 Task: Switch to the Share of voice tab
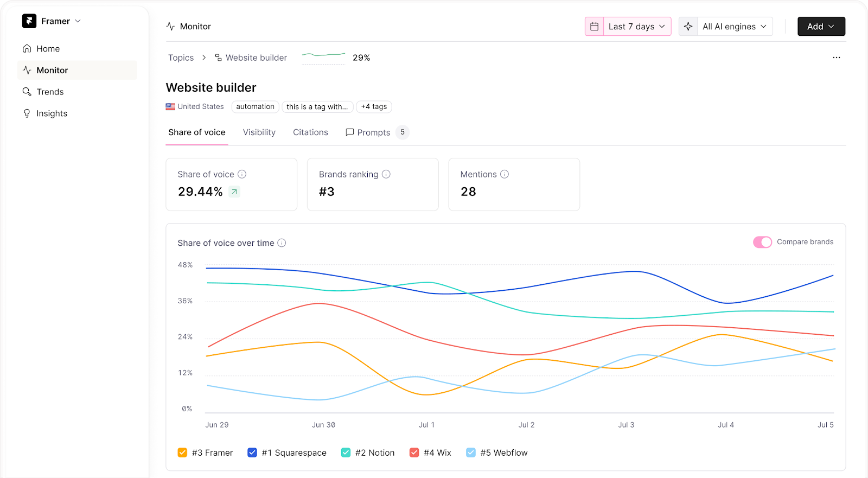(x=197, y=132)
